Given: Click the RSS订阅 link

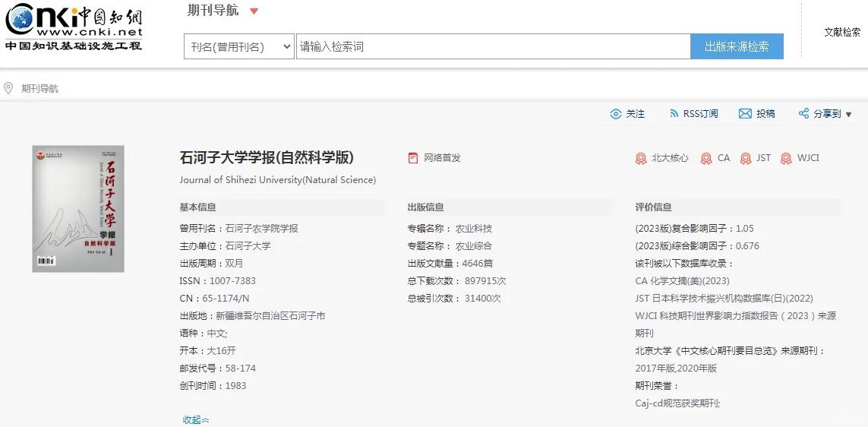Looking at the screenshot, I should pyautogui.click(x=700, y=113).
